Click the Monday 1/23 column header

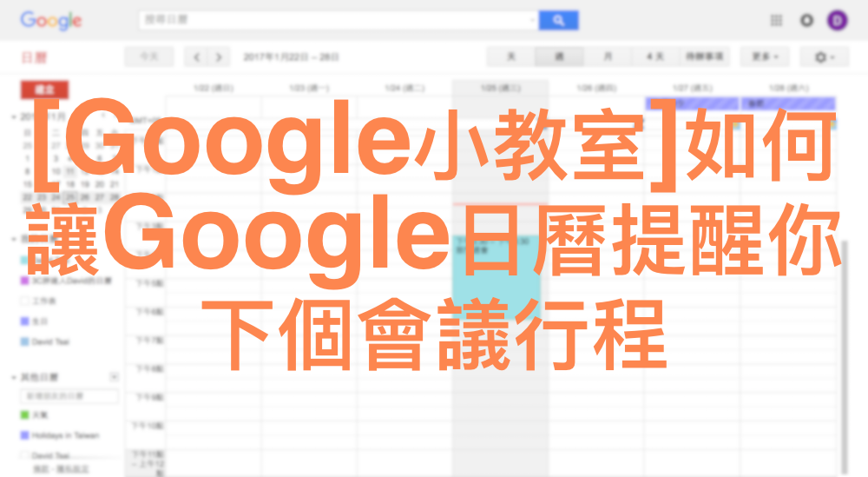pyautogui.click(x=310, y=88)
